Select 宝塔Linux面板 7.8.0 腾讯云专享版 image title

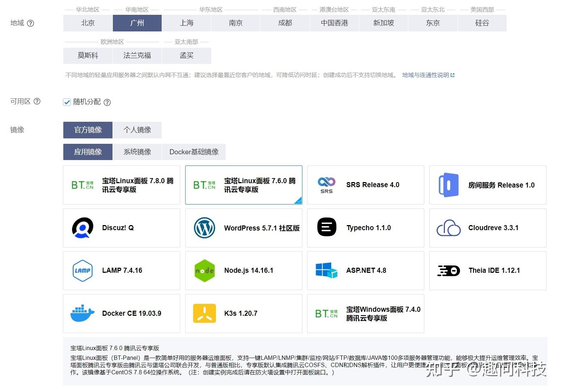click(138, 185)
